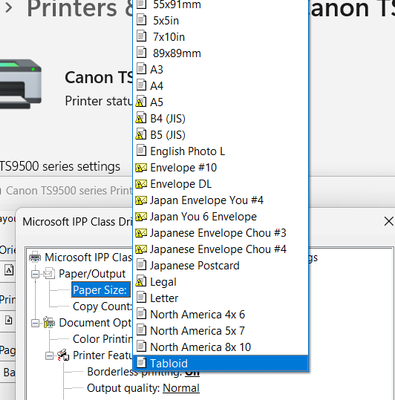Choose Legal paper size

pos(220,282)
